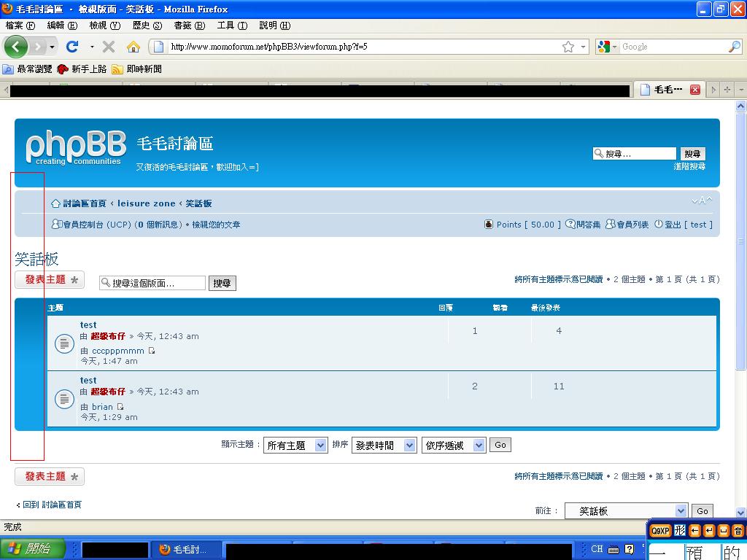View latest post icon by cccpppmmm
Screen dimensions: 747x560
coord(152,351)
